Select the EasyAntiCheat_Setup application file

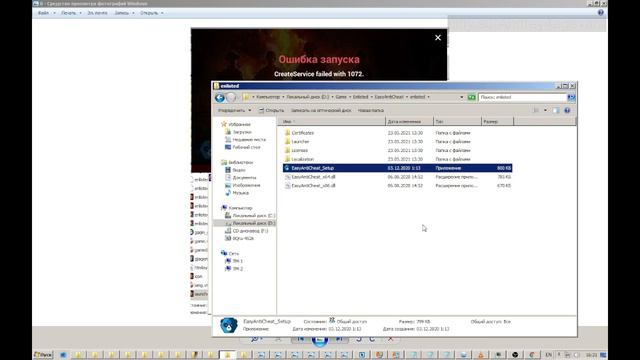[397, 168]
